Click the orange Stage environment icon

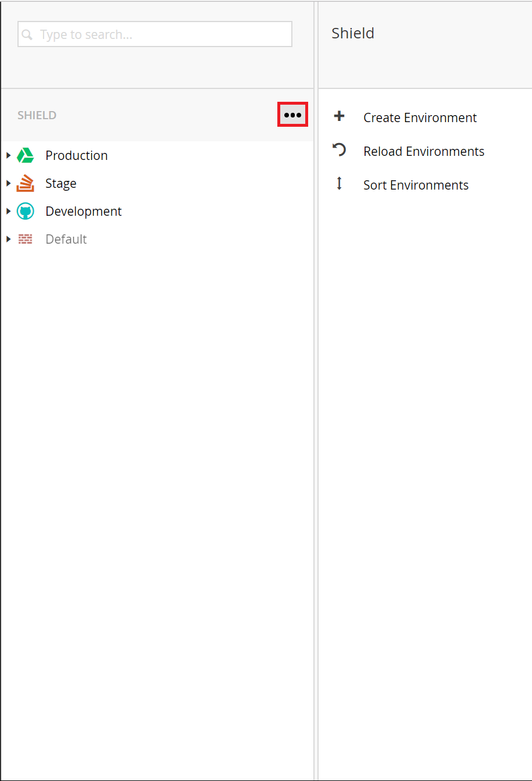click(x=25, y=183)
